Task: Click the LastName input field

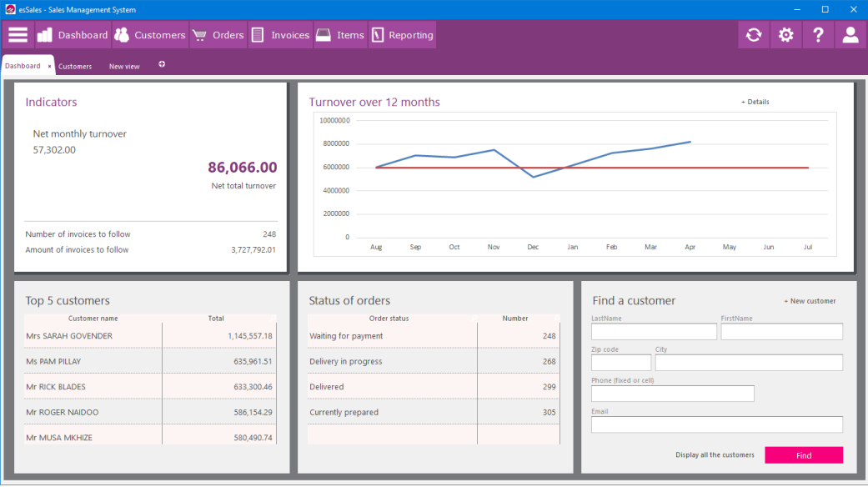Action: click(654, 331)
